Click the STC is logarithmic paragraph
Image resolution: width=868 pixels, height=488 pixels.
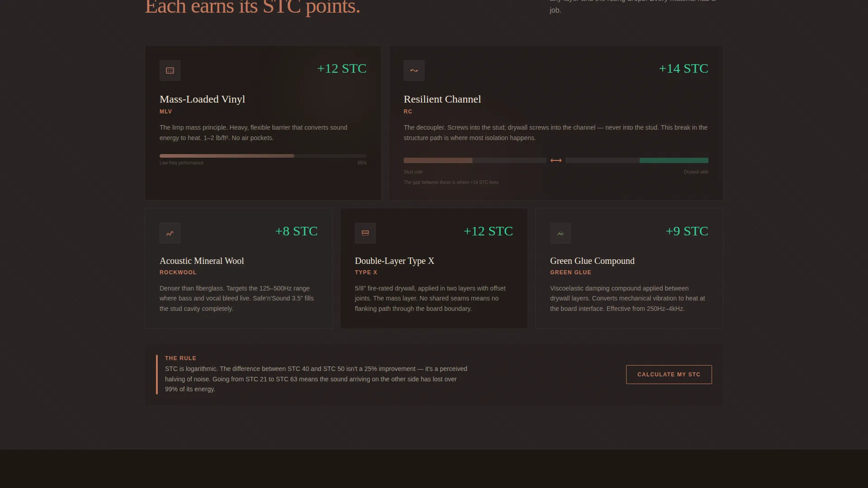pyautogui.click(x=316, y=379)
